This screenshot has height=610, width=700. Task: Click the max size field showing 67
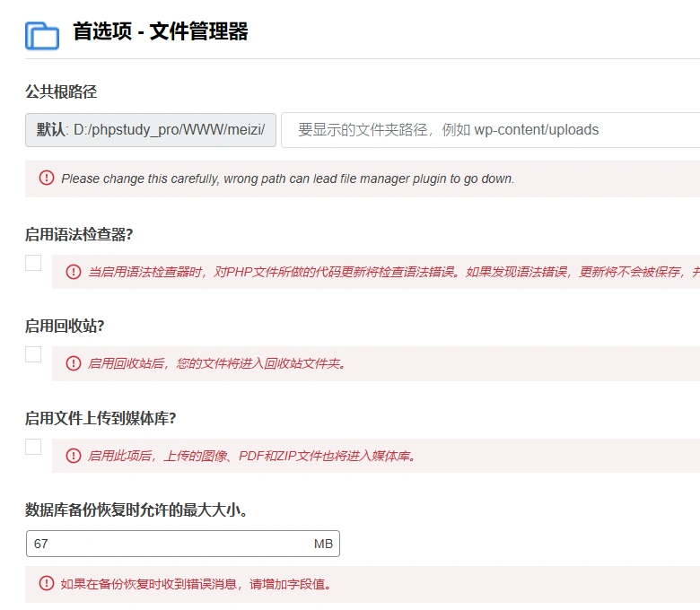(183, 544)
